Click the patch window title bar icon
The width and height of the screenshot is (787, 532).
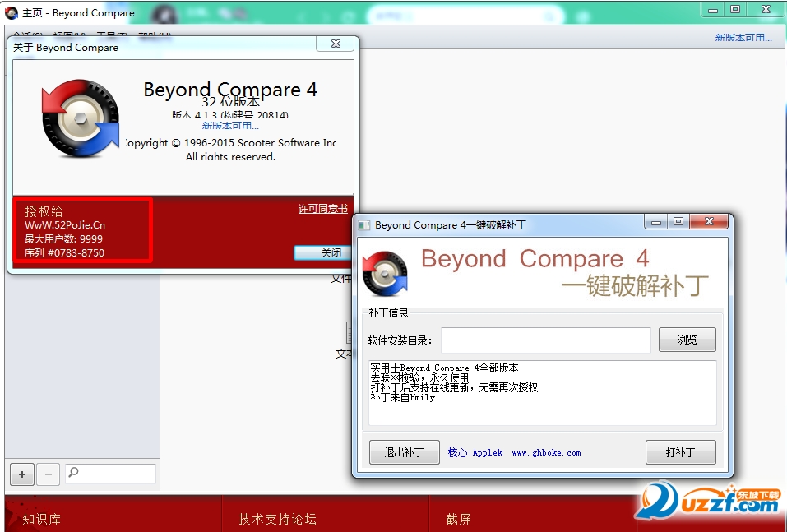(364, 224)
